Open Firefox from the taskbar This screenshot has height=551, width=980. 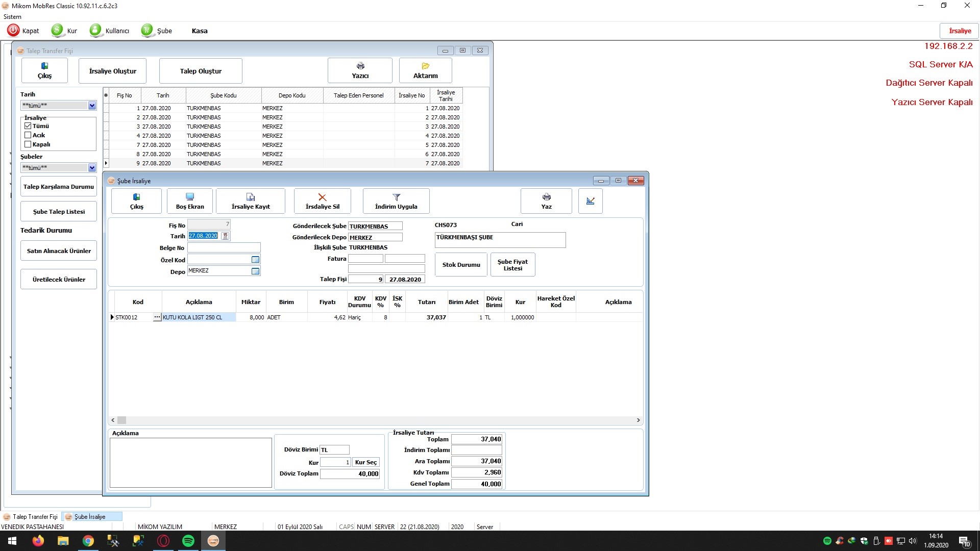tap(38, 541)
